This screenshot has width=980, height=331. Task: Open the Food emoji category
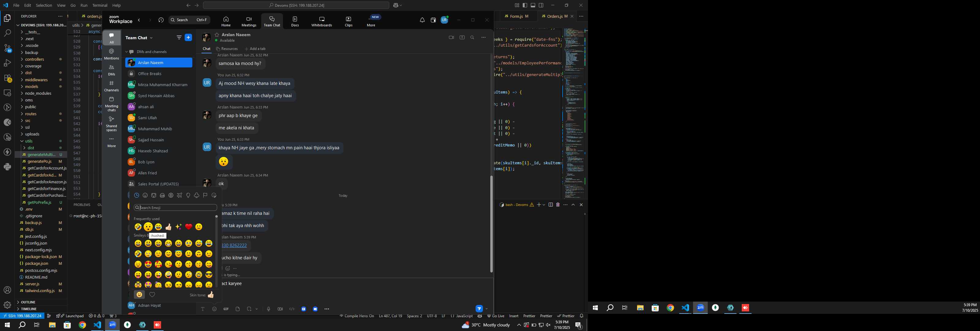point(162,195)
